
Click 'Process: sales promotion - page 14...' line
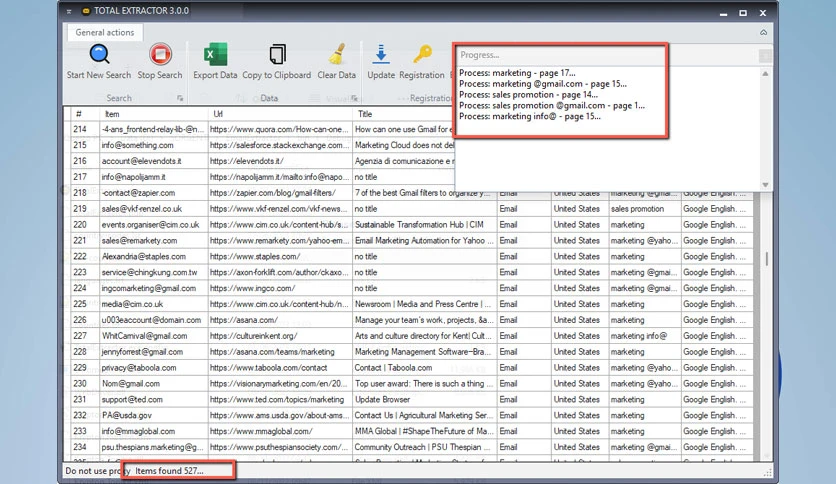point(528,95)
